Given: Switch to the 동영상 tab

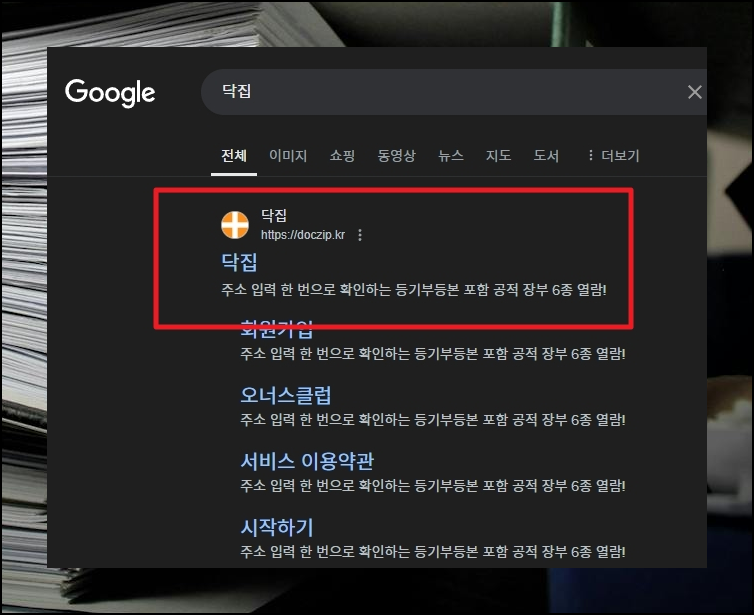Looking at the screenshot, I should (396, 156).
